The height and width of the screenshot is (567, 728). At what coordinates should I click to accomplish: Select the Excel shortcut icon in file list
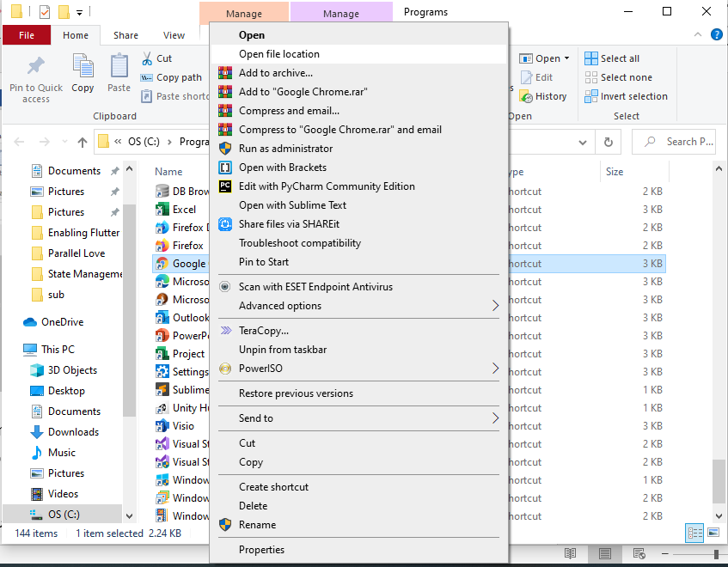pos(162,209)
